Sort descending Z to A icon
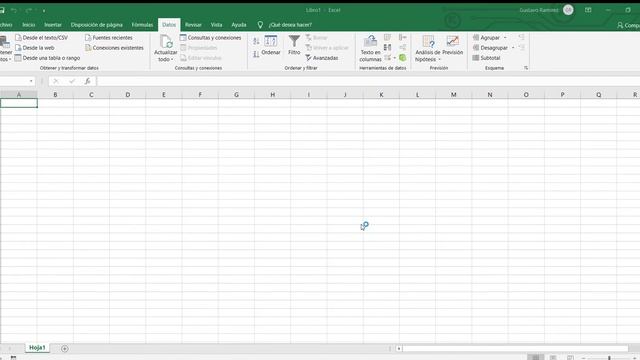Viewport: 640px width, 360px height. (x=256, y=54)
